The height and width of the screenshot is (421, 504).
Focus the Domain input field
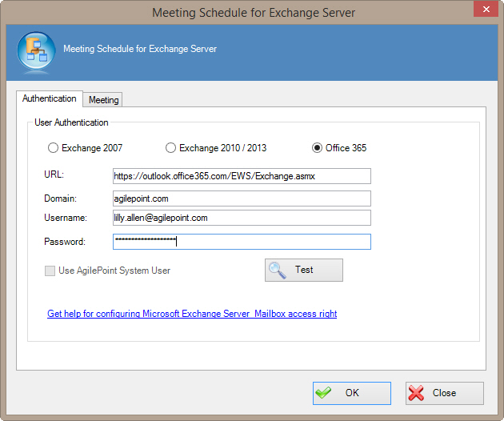[x=242, y=198]
